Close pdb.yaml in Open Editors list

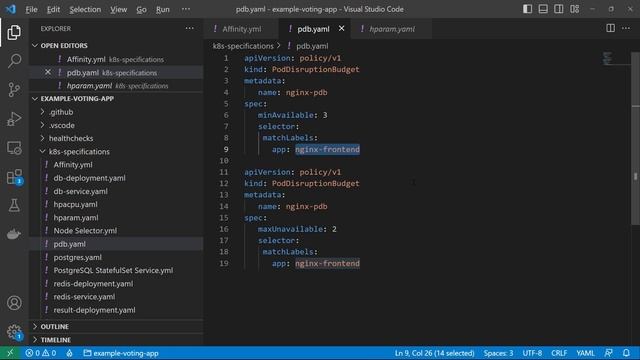pyautogui.click(x=48, y=72)
